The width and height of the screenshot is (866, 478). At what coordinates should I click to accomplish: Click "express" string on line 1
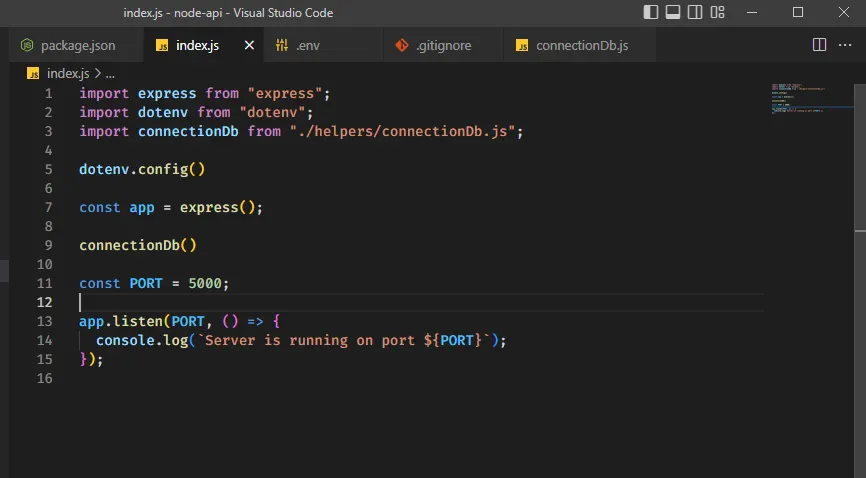(284, 93)
